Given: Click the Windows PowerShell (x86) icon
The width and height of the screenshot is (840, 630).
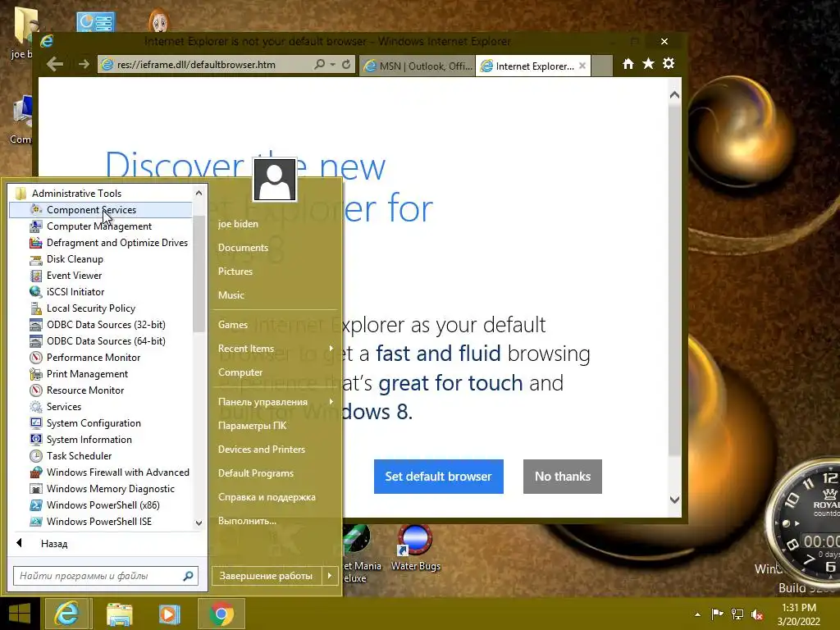Looking at the screenshot, I should (36, 505).
